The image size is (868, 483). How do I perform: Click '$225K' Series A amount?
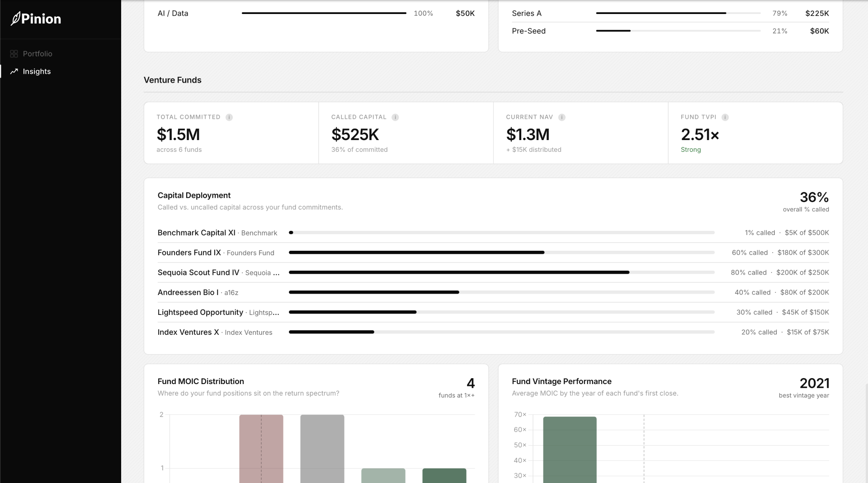(817, 13)
